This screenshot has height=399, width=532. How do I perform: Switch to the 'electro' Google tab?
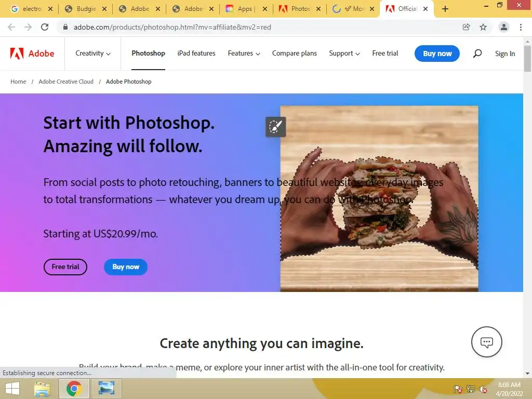[31, 9]
